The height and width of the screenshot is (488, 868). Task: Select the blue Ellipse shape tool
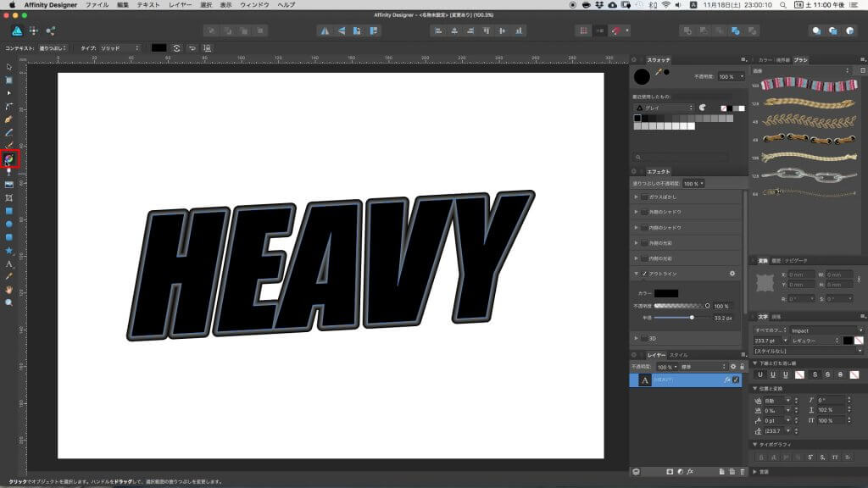[8, 224]
